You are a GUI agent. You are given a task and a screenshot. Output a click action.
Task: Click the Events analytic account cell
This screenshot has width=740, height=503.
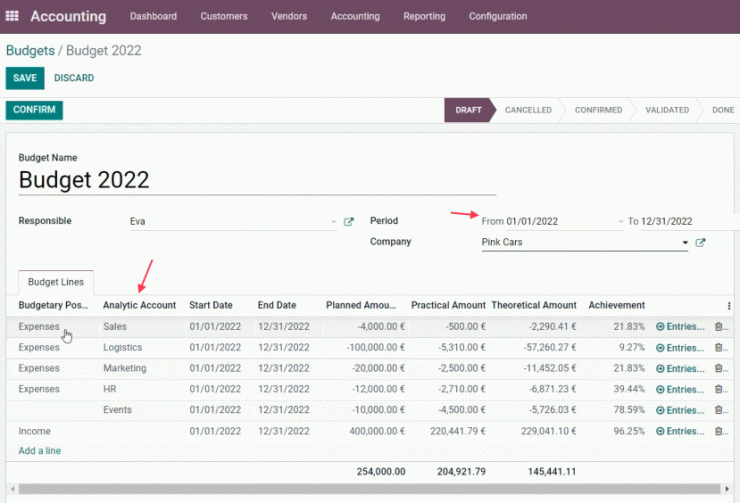pos(117,410)
